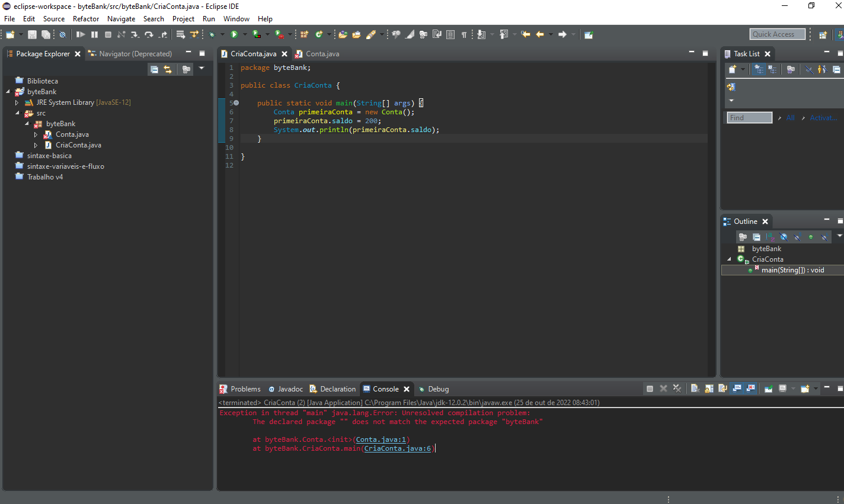This screenshot has height=504, width=844.
Task: Click the Save toolbar icon
Action: pyautogui.click(x=32, y=34)
